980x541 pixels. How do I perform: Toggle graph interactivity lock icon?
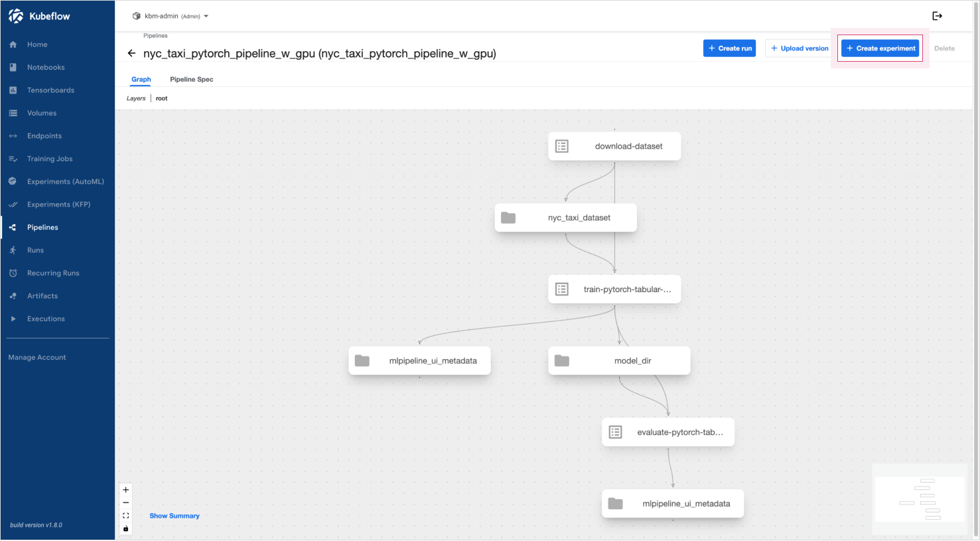tap(125, 528)
